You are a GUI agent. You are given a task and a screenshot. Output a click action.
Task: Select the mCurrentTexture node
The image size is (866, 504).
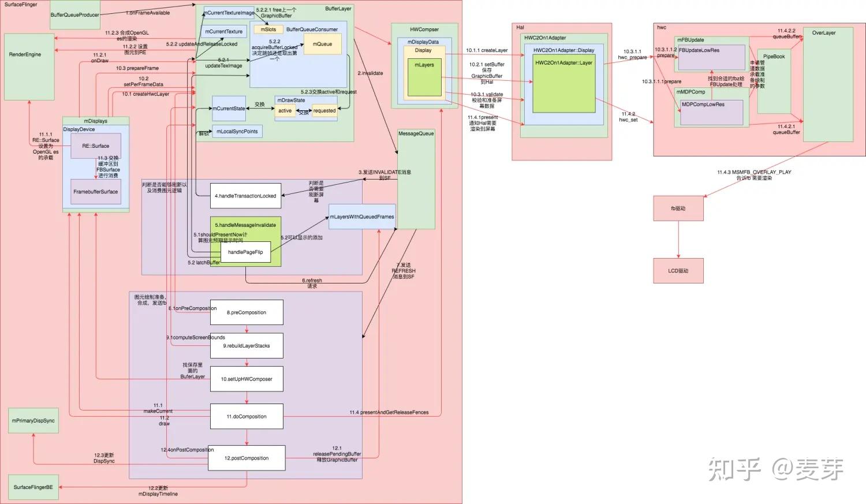point(224,31)
